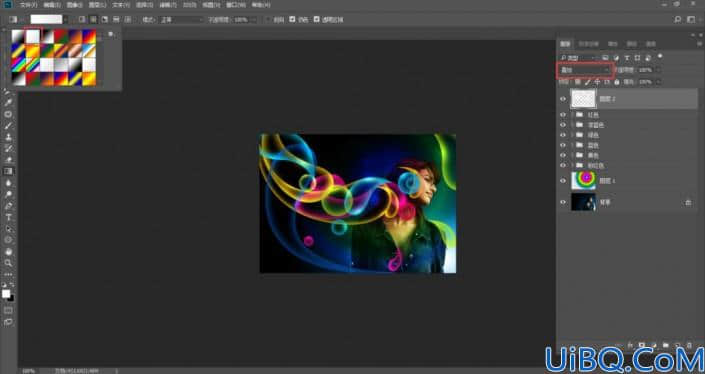The image size is (705, 374).
Task: Expand the first layer group folder
Action: pos(572,115)
